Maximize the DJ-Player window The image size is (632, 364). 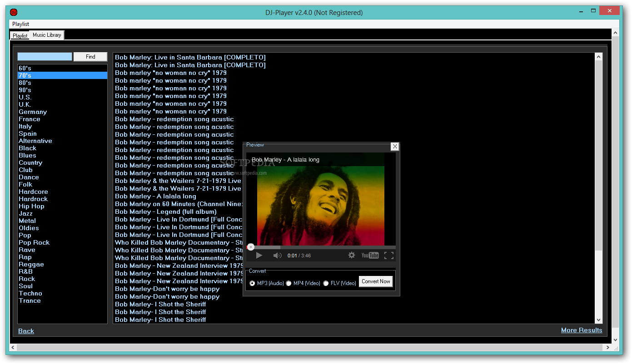click(593, 10)
